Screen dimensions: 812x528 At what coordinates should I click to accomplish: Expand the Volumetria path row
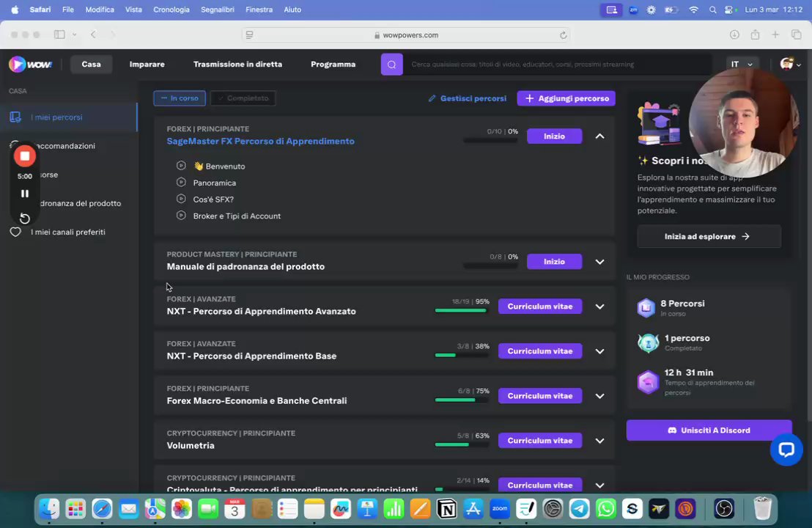[x=599, y=441]
